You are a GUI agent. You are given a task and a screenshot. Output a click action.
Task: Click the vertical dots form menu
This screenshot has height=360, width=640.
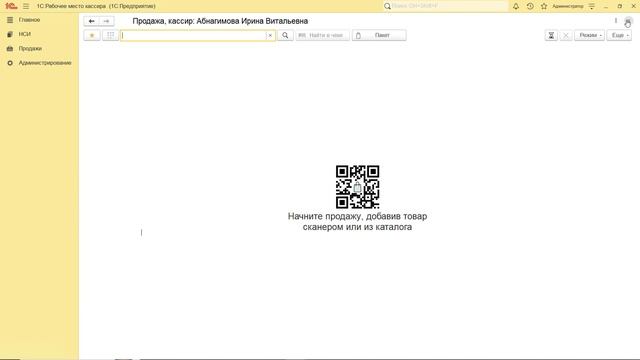point(616,21)
